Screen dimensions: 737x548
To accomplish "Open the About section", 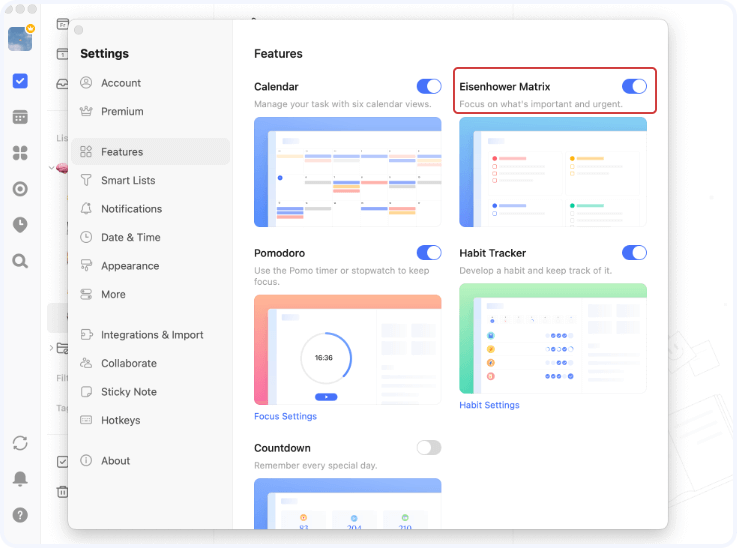I will (150, 460).
